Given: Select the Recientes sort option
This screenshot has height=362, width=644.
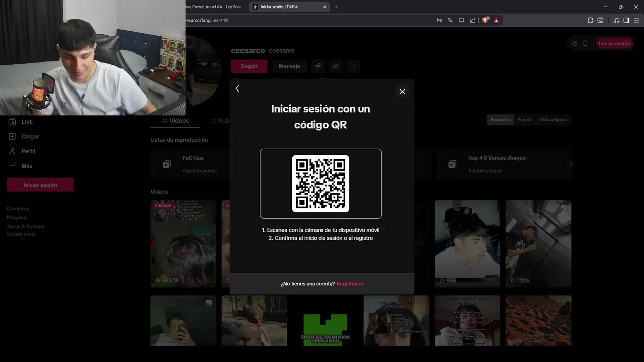Looking at the screenshot, I should tap(500, 120).
